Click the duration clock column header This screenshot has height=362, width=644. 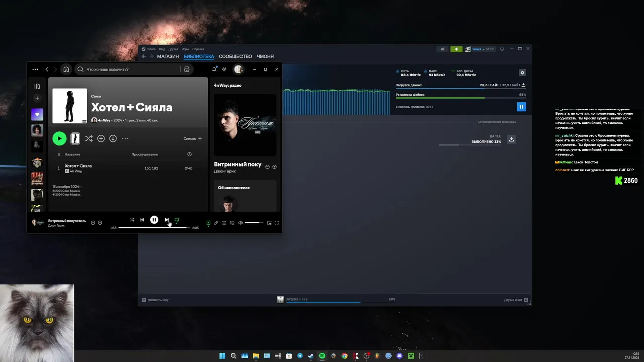189,154
